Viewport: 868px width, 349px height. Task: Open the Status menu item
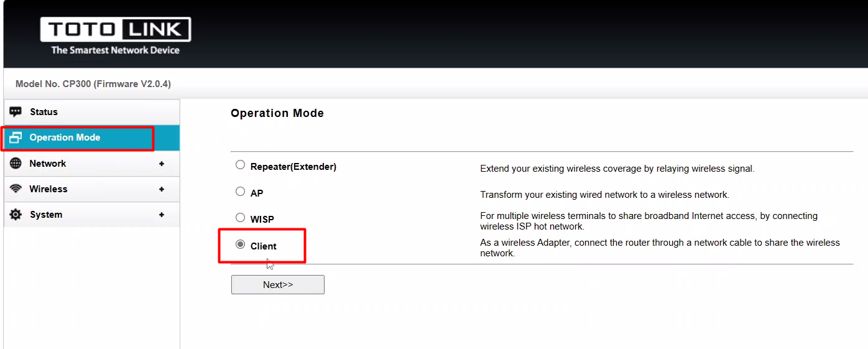pos(91,112)
